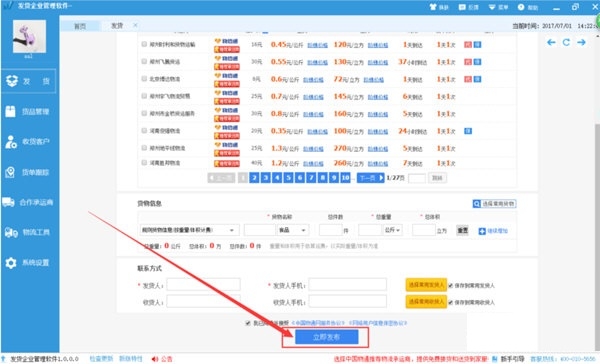Toggle agreement checkbox above 立即发布
Screen dimensions: 600x364
tap(248, 323)
